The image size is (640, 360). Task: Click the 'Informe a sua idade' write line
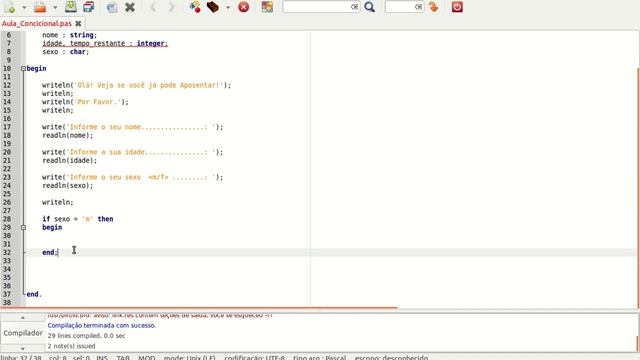click(133, 152)
